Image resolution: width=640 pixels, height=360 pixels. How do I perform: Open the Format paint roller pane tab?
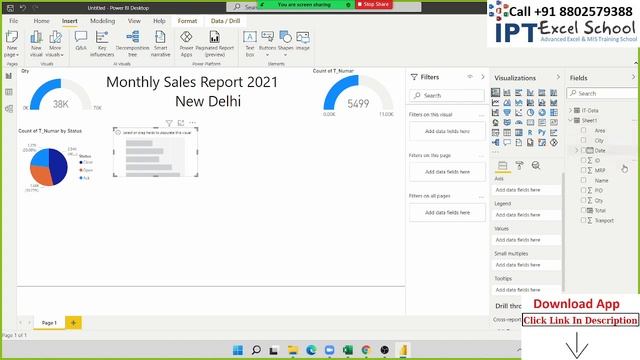[x=519, y=165]
